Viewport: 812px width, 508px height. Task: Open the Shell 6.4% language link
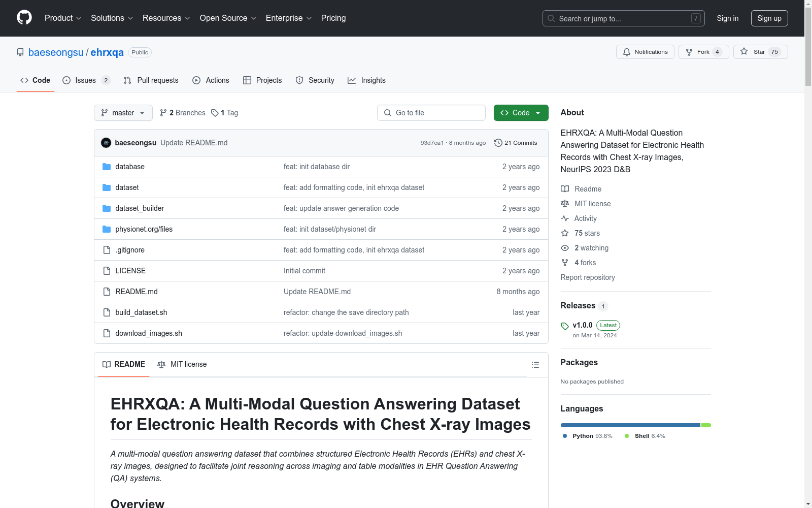point(645,436)
